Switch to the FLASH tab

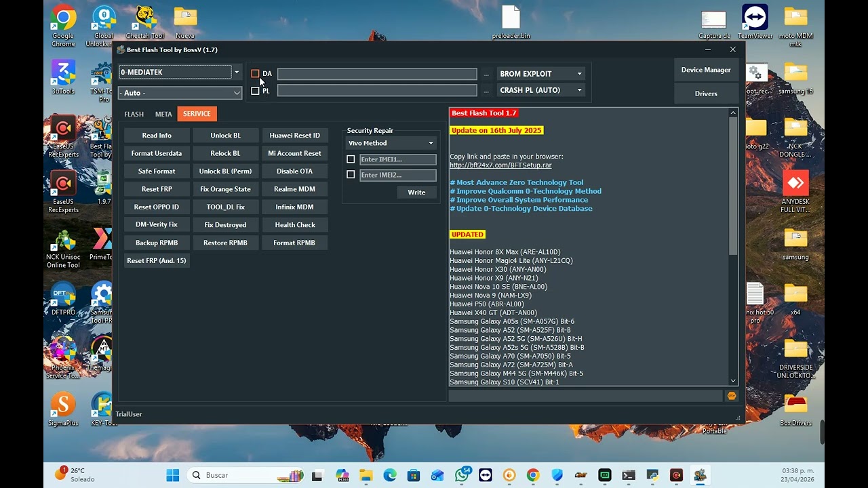click(x=134, y=114)
